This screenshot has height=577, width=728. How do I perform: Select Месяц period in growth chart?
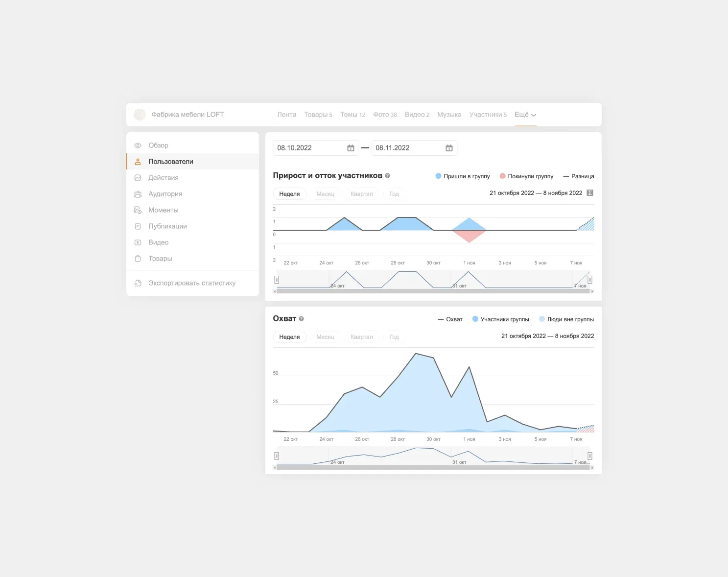325,194
